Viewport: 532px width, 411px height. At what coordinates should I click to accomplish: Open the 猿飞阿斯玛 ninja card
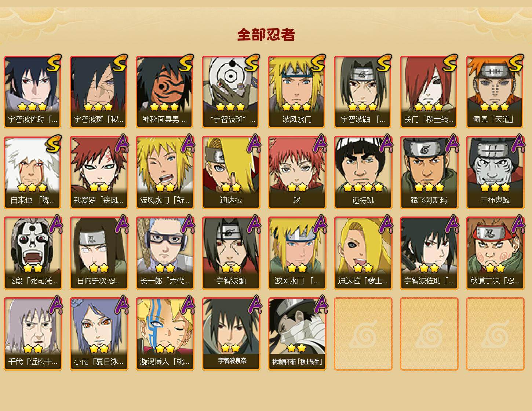[429, 172]
